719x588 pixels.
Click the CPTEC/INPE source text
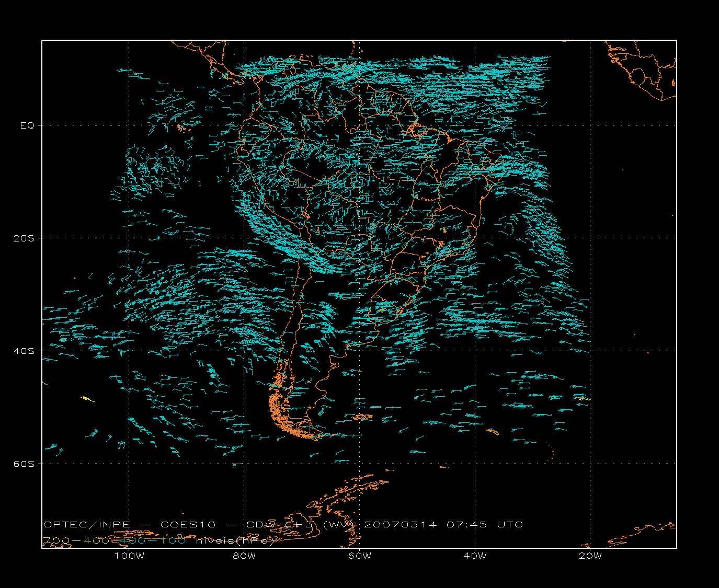click(88, 525)
